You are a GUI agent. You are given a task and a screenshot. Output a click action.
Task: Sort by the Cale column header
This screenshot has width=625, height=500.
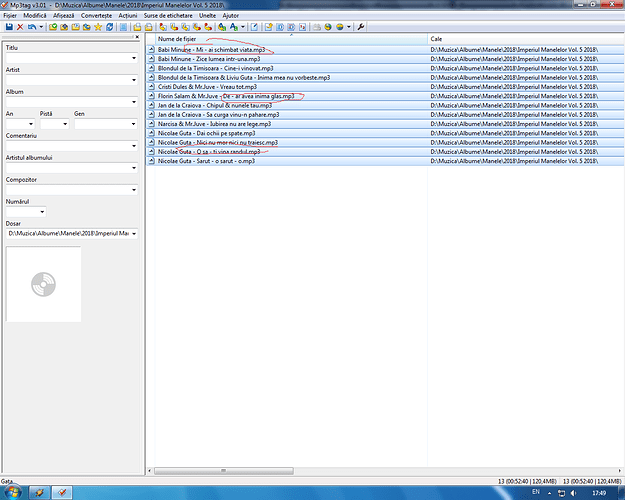pos(525,39)
